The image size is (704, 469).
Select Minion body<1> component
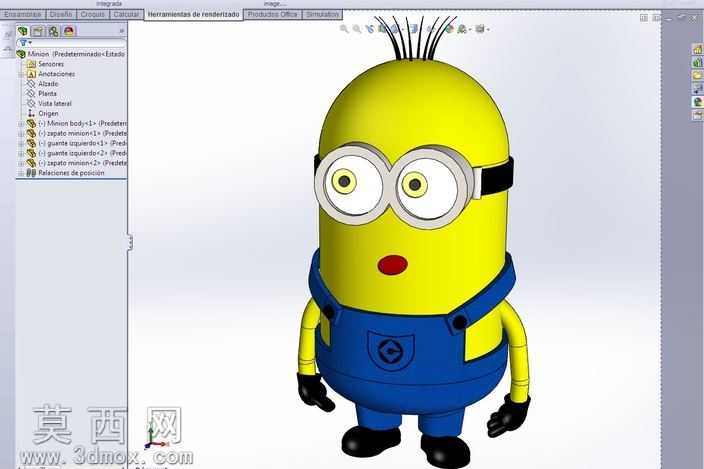tap(83, 123)
